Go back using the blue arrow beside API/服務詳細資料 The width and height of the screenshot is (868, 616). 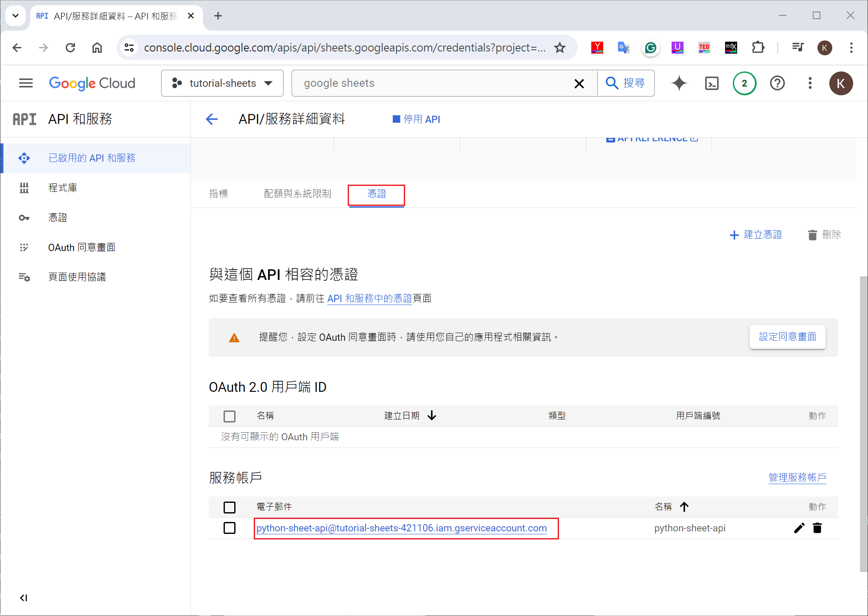pos(212,119)
